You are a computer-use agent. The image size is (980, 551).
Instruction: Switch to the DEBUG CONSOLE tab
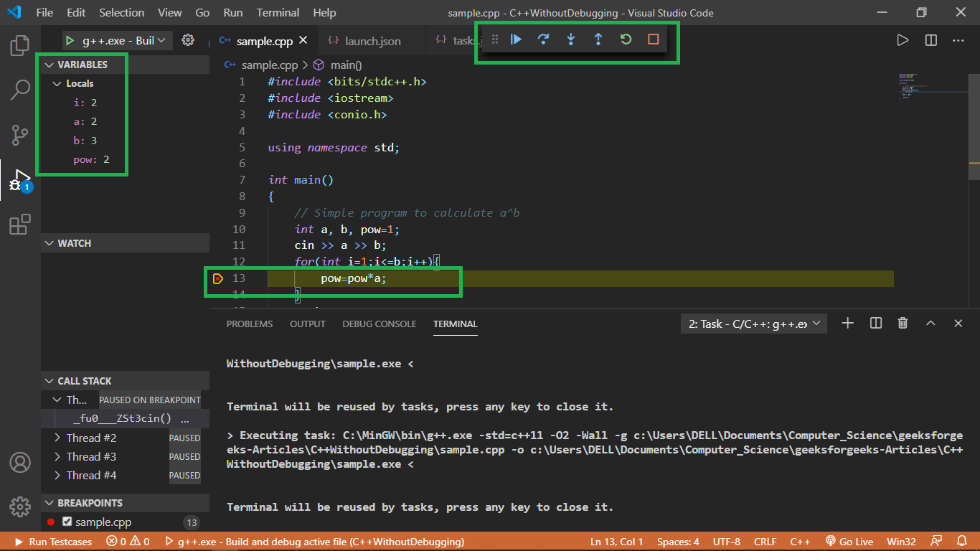click(380, 324)
